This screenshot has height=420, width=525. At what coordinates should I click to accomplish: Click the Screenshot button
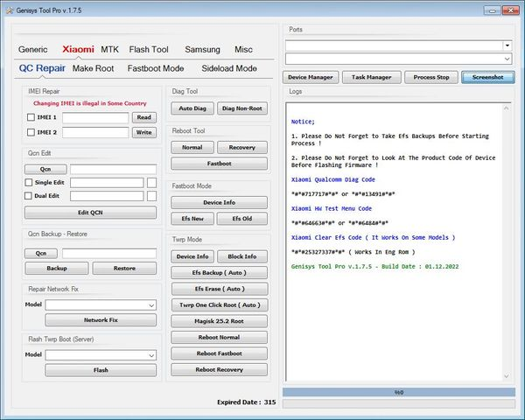tap(488, 77)
